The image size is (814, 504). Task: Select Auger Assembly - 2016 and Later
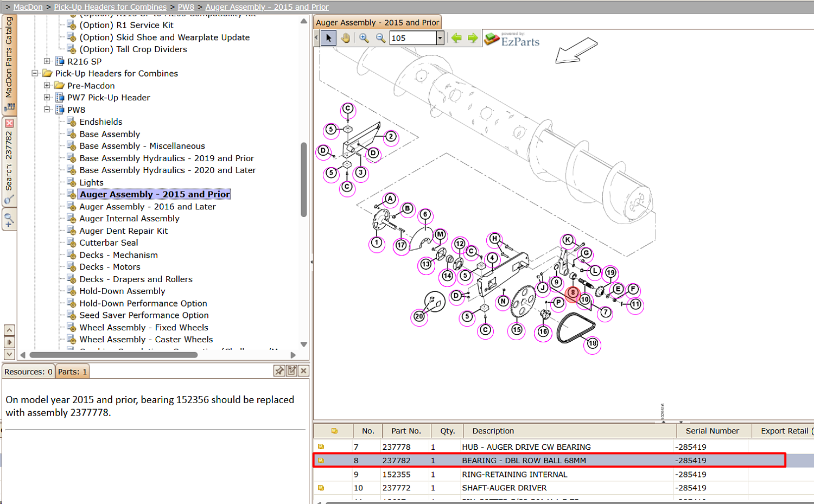[x=148, y=207]
